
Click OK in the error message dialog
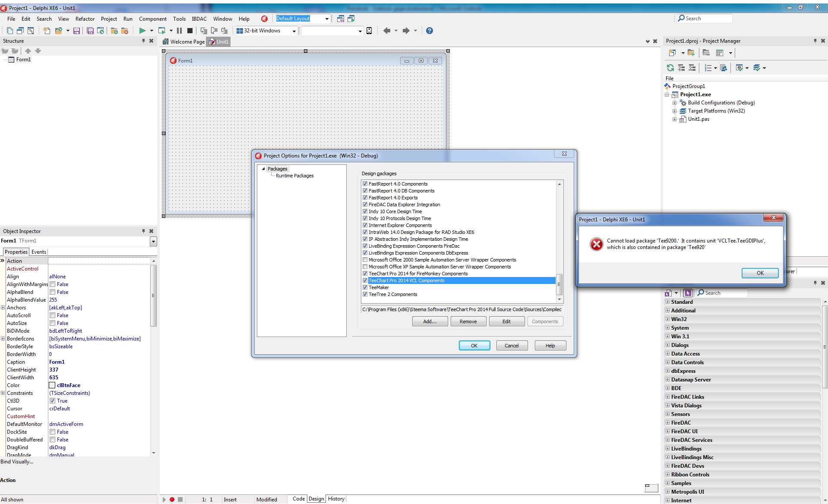tap(760, 273)
